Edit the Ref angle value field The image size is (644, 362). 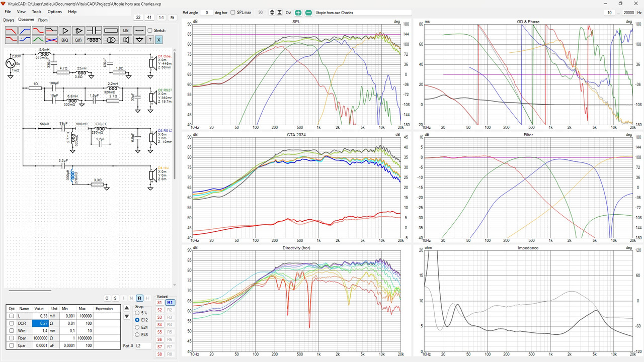[x=206, y=12]
